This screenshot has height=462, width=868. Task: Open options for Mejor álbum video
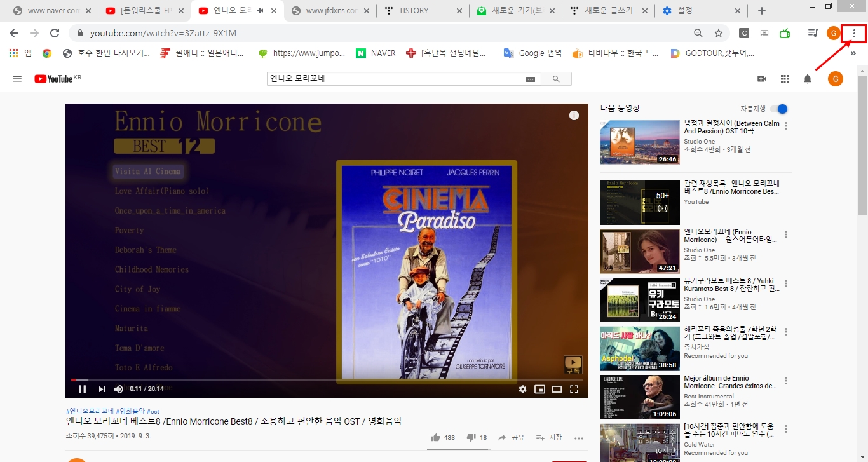pyautogui.click(x=786, y=381)
